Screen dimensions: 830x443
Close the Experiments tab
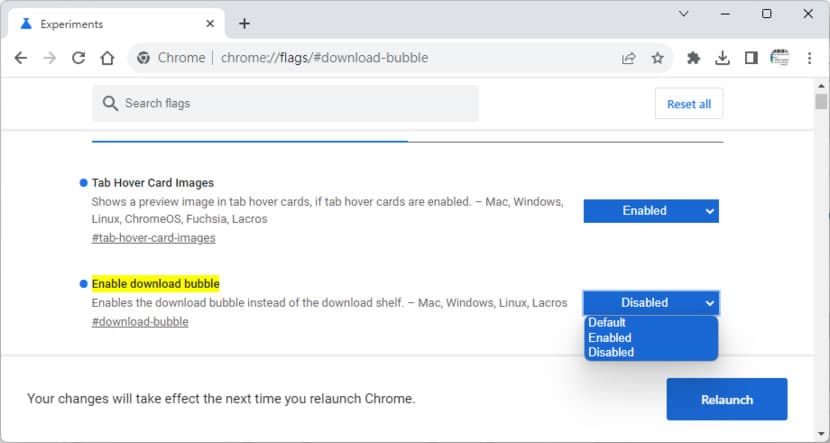pos(210,24)
